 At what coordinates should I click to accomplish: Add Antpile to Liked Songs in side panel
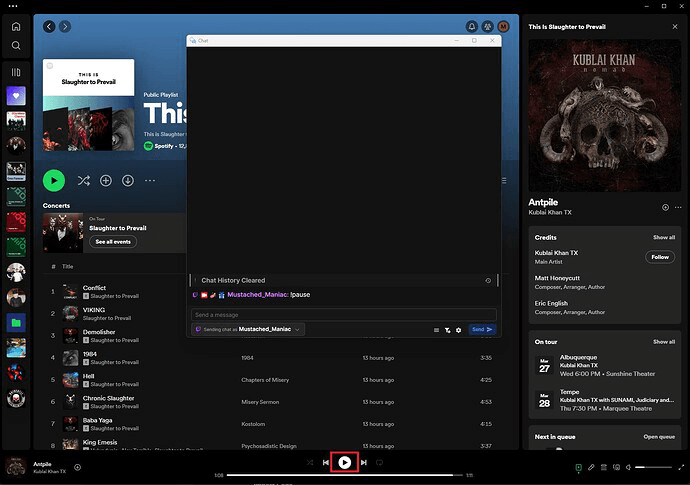pyautogui.click(x=665, y=207)
